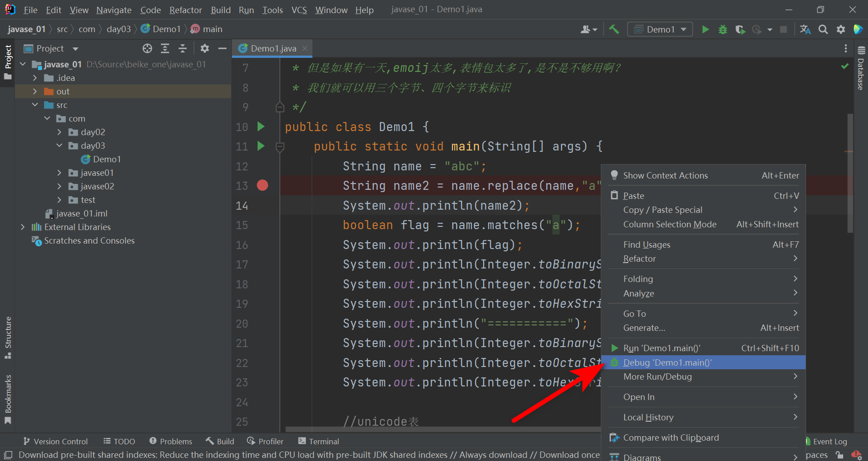Open the Event Log
This screenshot has height=461, width=868.
(x=826, y=442)
